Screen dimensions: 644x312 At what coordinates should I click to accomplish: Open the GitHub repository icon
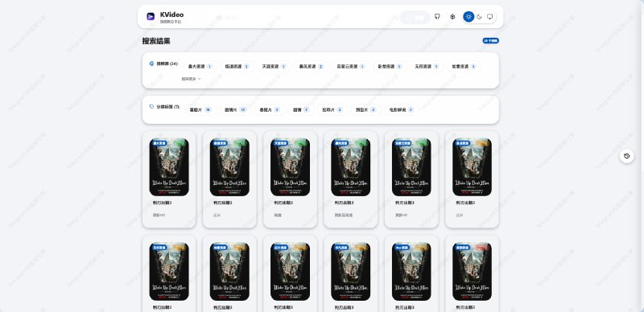click(x=437, y=17)
